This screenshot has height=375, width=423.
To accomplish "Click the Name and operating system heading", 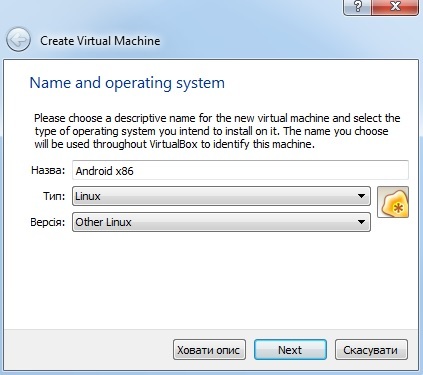I will [x=127, y=83].
